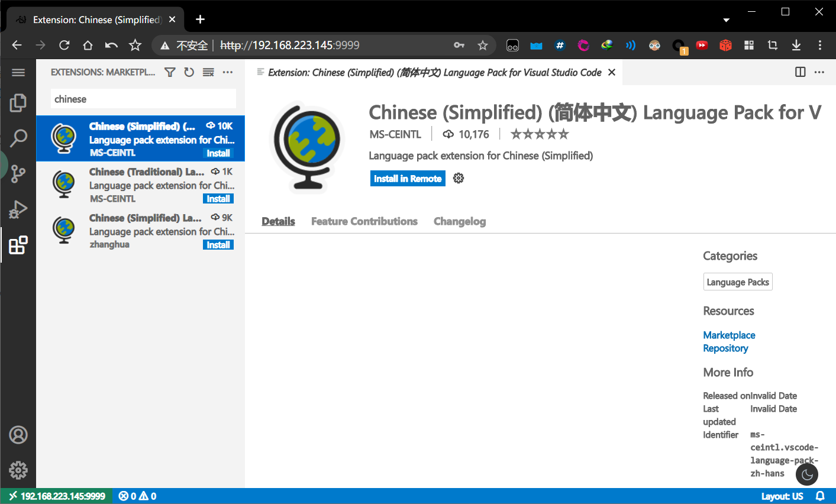Open the MS-CEINTL publisher link
Viewport: 836px width, 504px height.
(x=395, y=134)
